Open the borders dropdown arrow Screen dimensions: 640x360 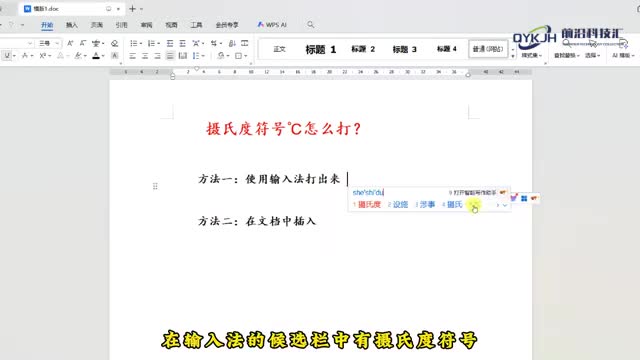[246, 56]
